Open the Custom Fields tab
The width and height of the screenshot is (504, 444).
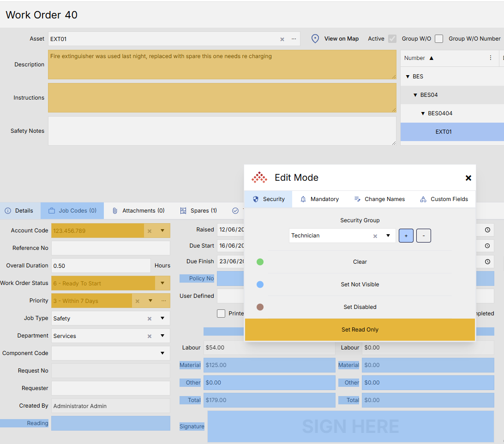coord(444,199)
